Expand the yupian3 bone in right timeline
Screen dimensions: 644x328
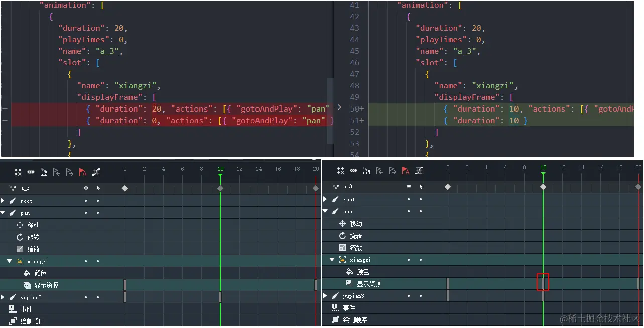pyautogui.click(x=325, y=296)
